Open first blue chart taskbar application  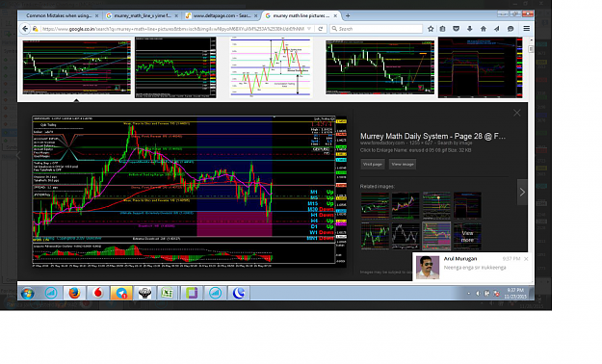(x=51, y=293)
